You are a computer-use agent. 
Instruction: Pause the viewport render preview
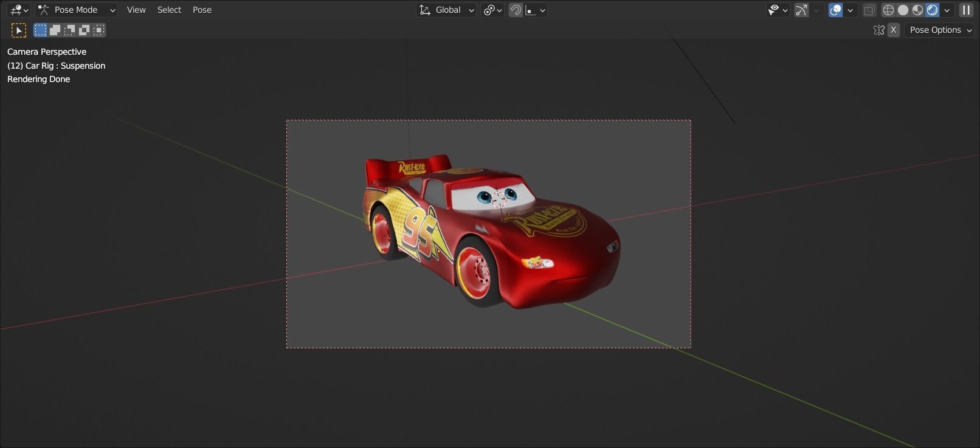coord(966,10)
